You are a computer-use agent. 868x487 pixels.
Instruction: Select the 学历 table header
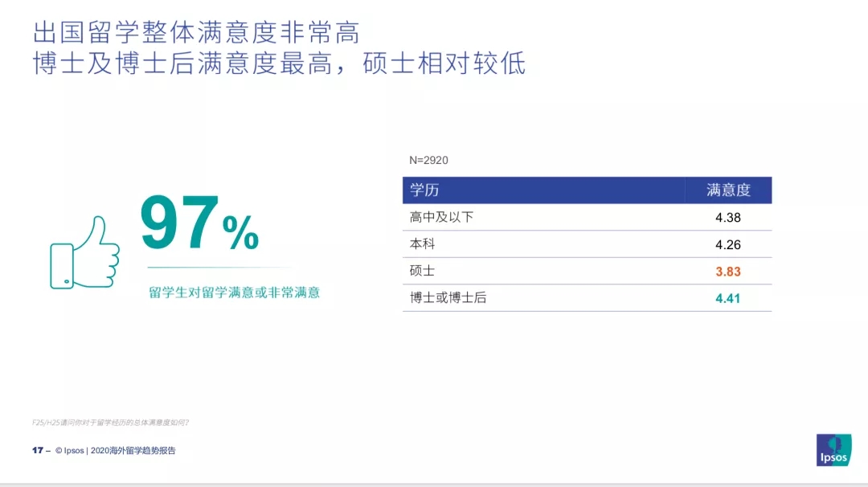(424, 190)
